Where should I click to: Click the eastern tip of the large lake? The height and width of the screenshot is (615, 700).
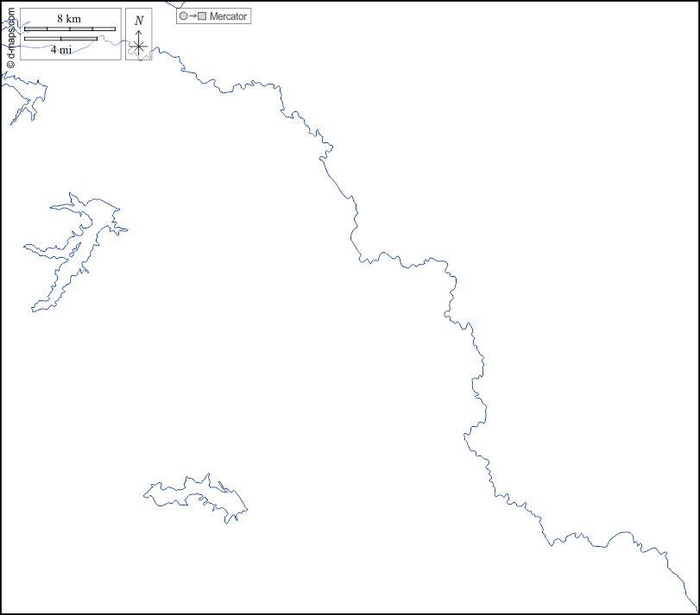pos(126,229)
